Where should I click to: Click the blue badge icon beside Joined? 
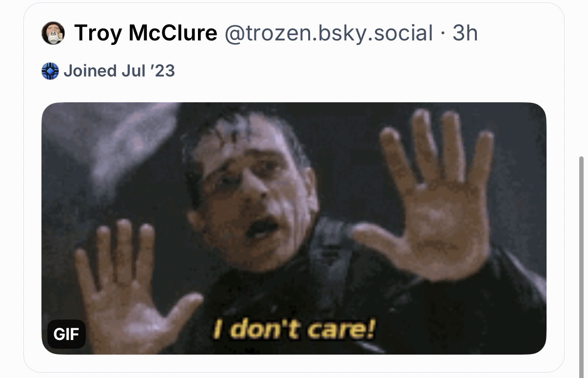50,71
